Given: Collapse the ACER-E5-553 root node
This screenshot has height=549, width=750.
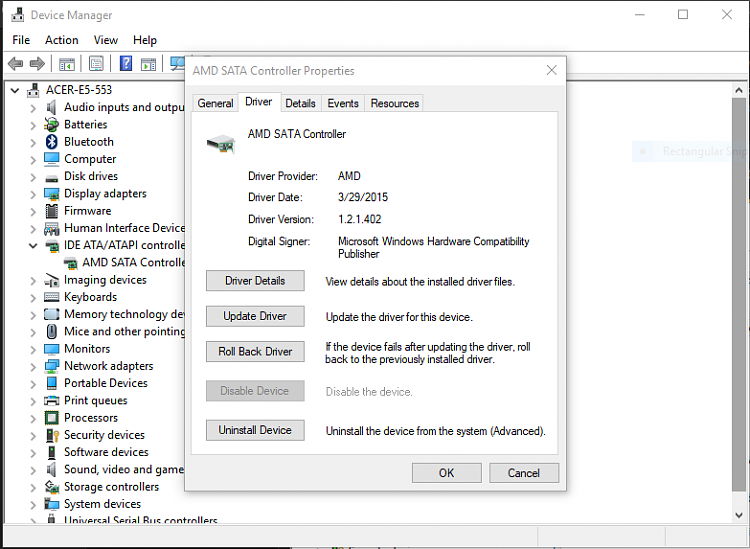Looking at the screenshot, I should pyautogui.click(x=15, y=90).
